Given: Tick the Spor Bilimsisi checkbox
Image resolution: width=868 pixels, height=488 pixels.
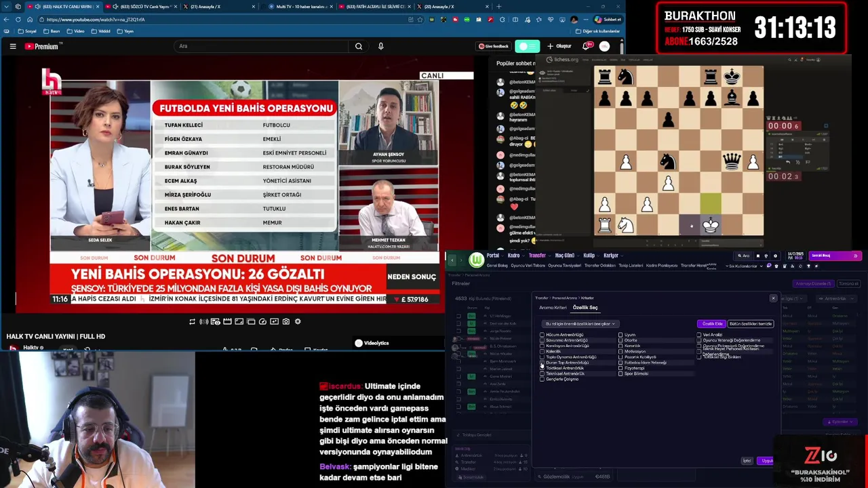Looking at the screenshot, I should [x=620, y=373].
